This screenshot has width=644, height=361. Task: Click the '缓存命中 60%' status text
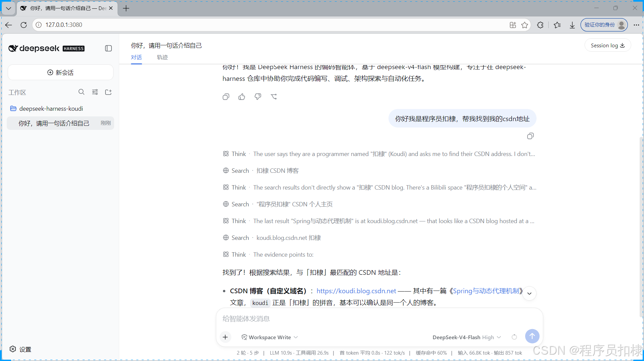tap(431, 353)
